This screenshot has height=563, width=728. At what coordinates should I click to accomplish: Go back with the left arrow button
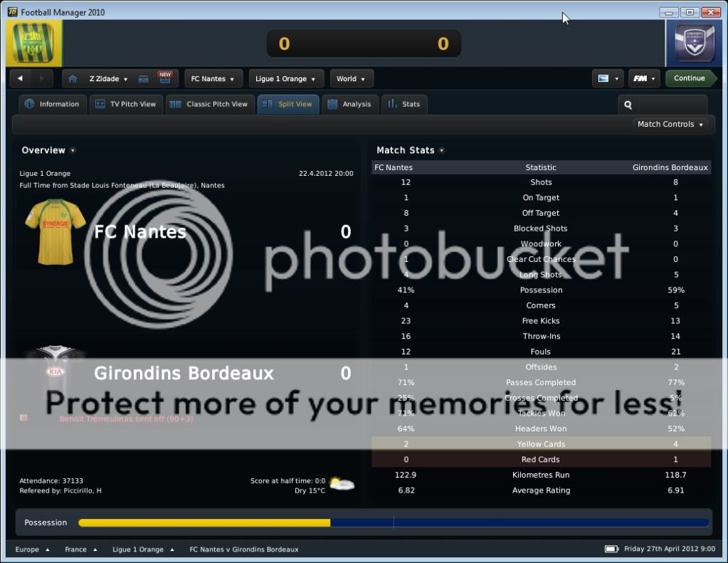[x=21, y=79]
